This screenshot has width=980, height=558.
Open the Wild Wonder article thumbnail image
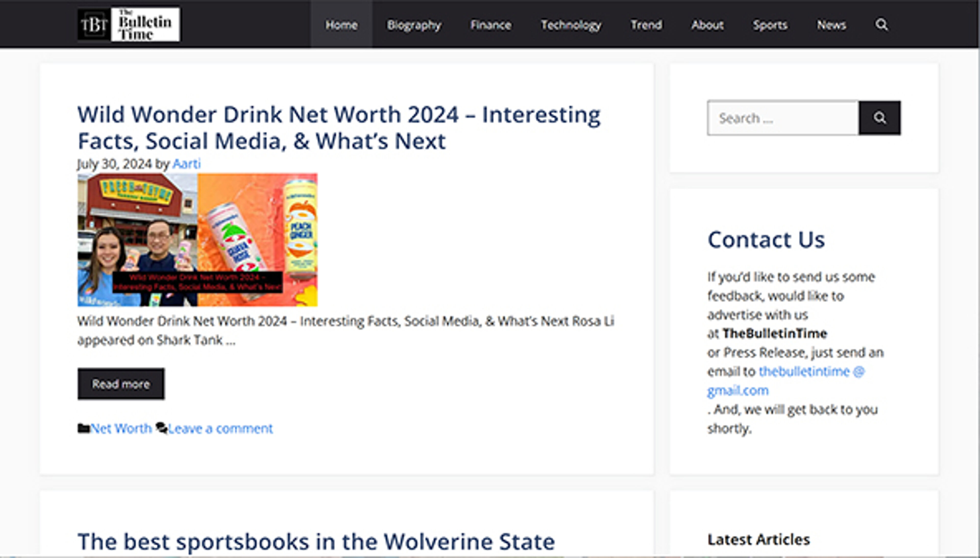point(197,240)
